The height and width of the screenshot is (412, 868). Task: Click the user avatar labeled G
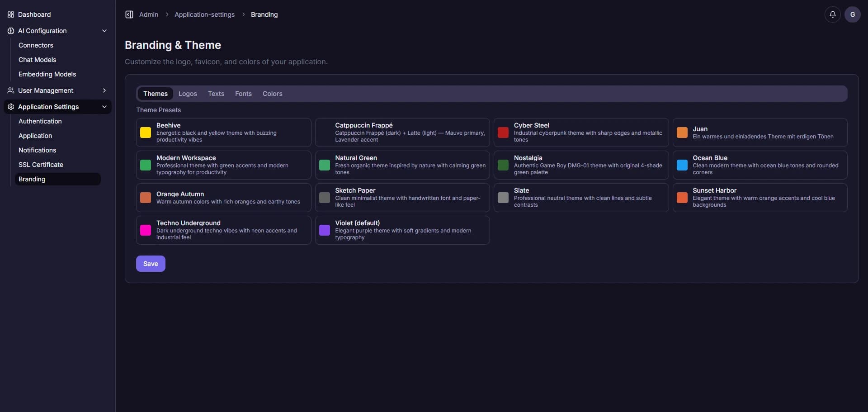tap(853, 14)
